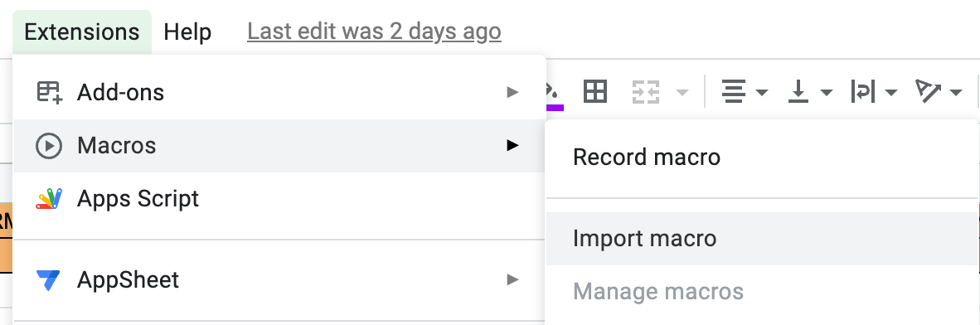Open the Help menu

click(x=187, y=32)
